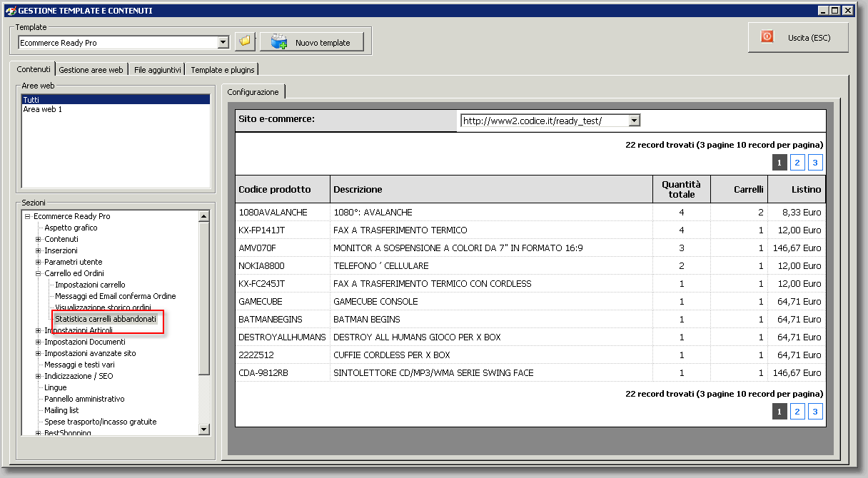
Task: Click the KX-FP141JT product code cell
Action: click(x=283, y=230)
